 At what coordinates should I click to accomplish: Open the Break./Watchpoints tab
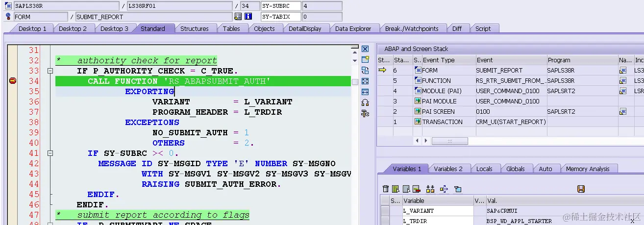(412, 28)
